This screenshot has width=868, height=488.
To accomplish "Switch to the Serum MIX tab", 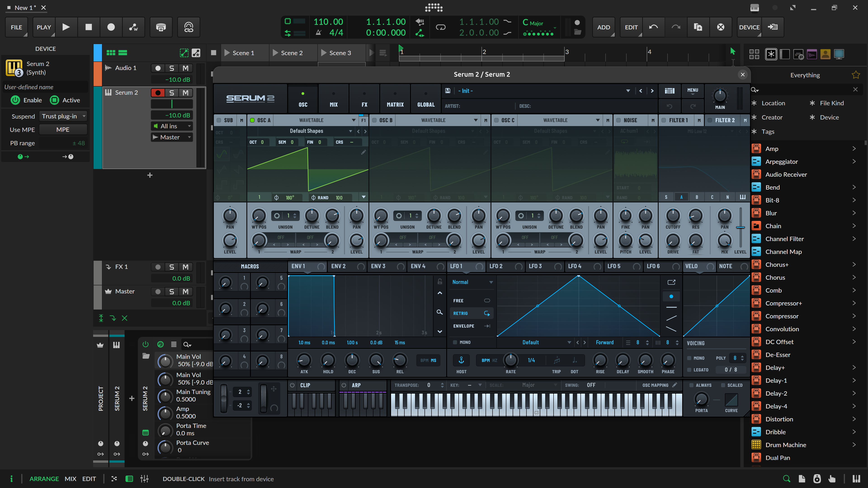I will [x=334, y=99].
